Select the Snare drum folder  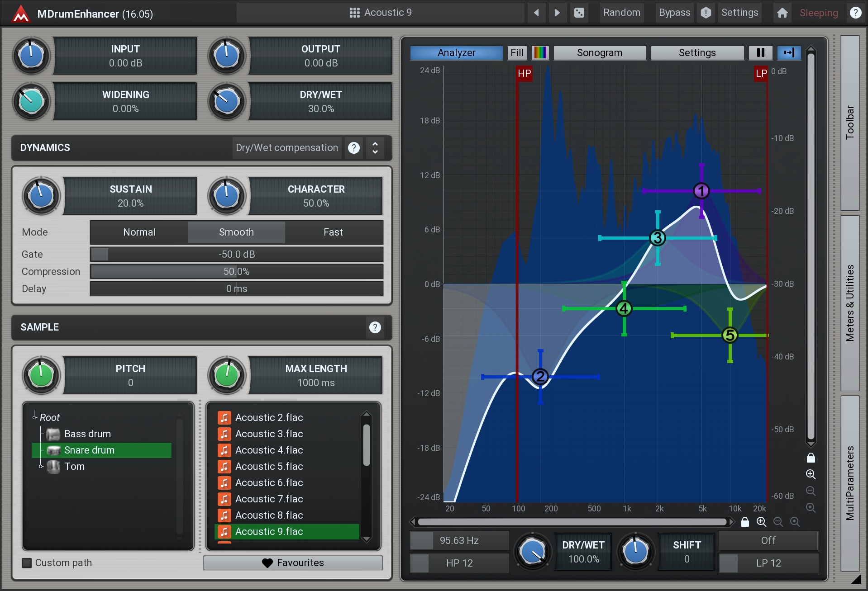102,450
